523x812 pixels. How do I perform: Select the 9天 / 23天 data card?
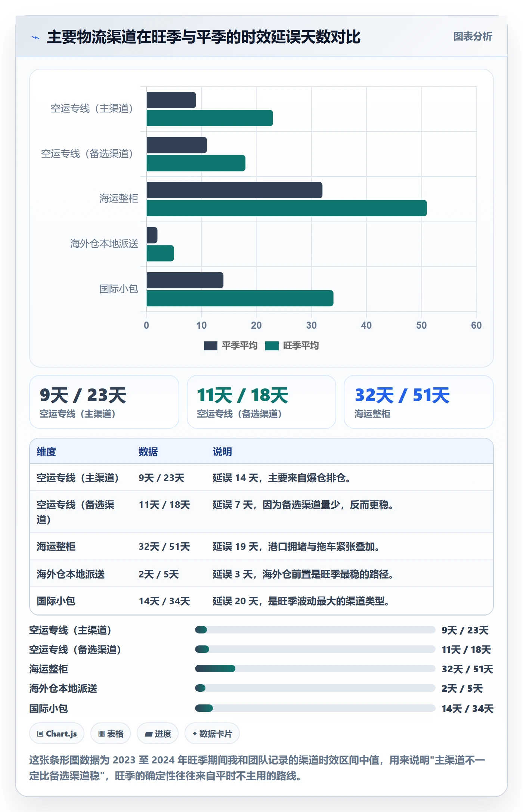pos(104,402)
